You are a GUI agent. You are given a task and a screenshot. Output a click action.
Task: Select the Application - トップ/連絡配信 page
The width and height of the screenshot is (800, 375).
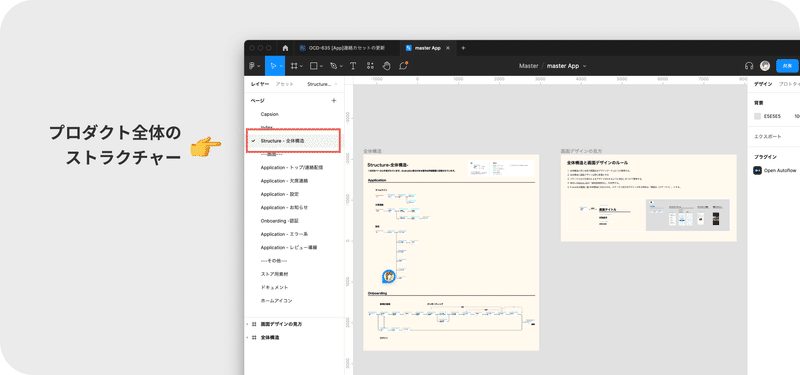tap(292, 167)
